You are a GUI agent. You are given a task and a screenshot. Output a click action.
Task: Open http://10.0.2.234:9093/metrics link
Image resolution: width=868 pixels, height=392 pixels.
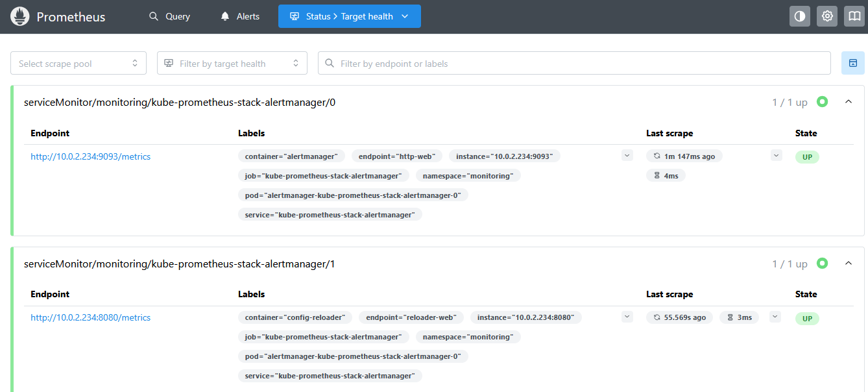(x=91, y=156)
